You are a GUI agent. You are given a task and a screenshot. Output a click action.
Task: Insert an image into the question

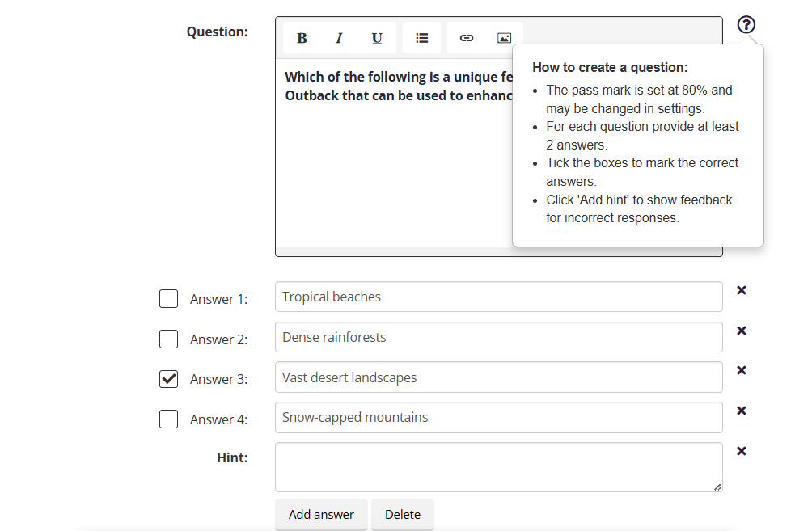(504, 38)
